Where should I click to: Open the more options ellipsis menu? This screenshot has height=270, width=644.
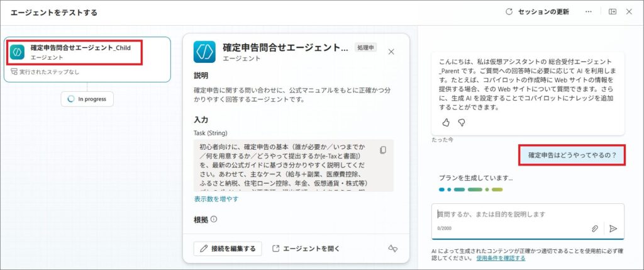click(589, 12)
